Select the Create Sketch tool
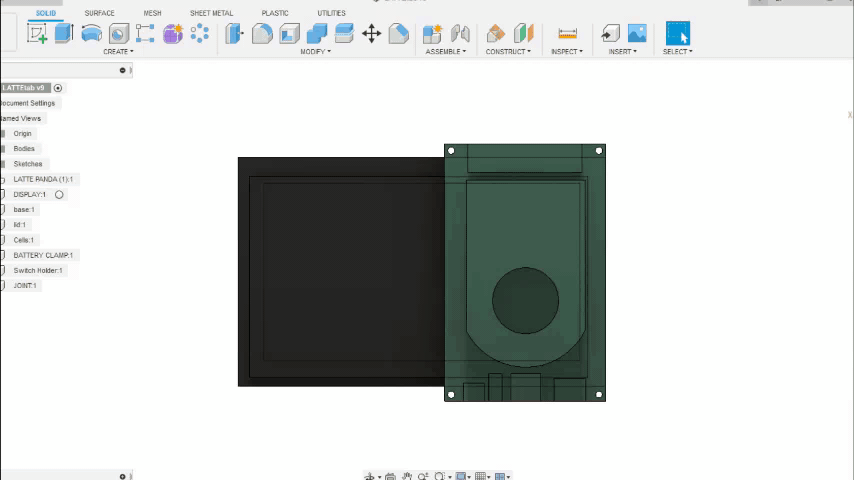854x480 pixels. tap(38, 34)
